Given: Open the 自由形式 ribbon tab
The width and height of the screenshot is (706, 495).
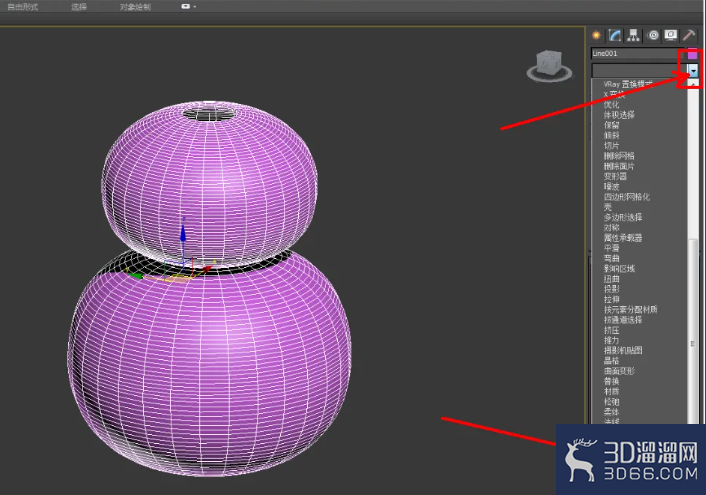Looking at the screenshot, I should (23, 7).
